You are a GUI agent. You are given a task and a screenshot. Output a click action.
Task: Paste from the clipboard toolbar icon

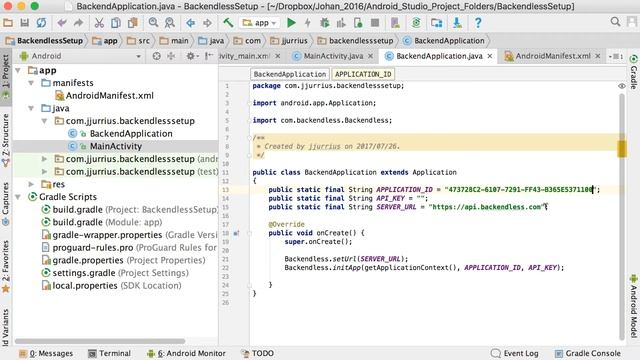tap(133, 23)
